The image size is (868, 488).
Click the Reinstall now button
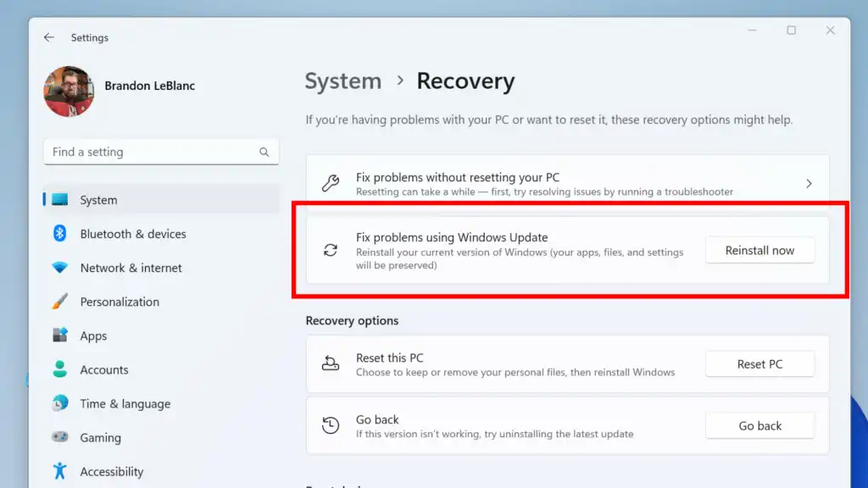pos(759,250)
